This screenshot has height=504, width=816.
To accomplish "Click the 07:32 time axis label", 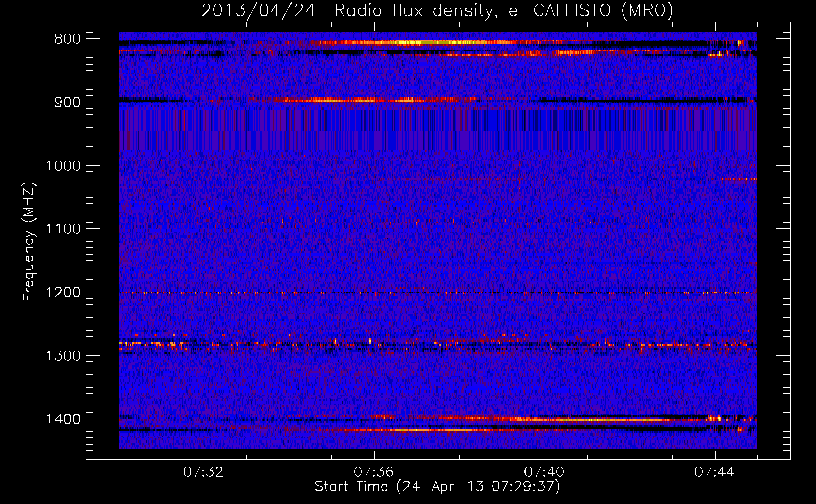I will [203, 472].
